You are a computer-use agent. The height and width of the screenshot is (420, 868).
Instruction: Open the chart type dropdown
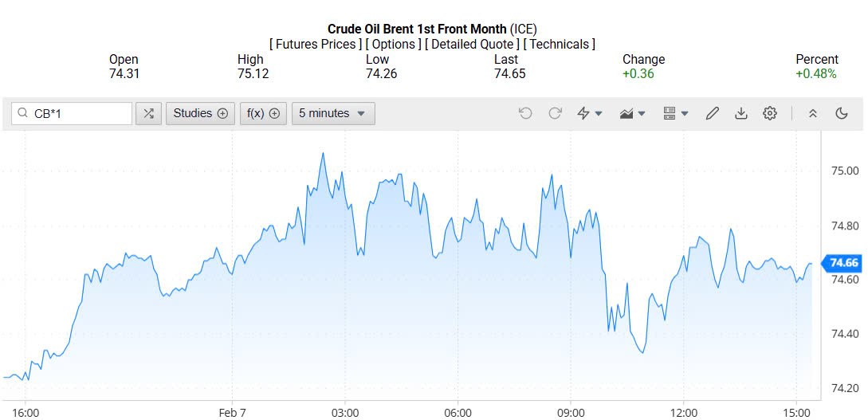click(x=632, y=114)
